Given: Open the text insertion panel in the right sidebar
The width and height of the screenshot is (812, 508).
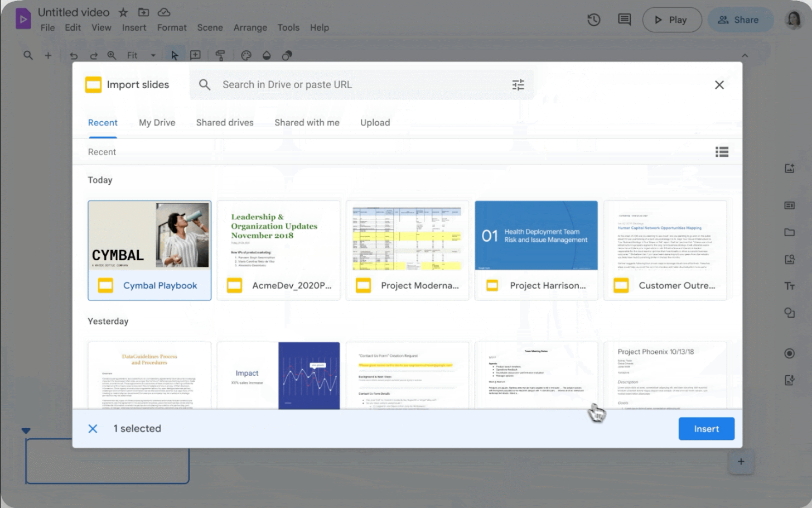Looking at the screenshot, I should (x=790, y=285).
